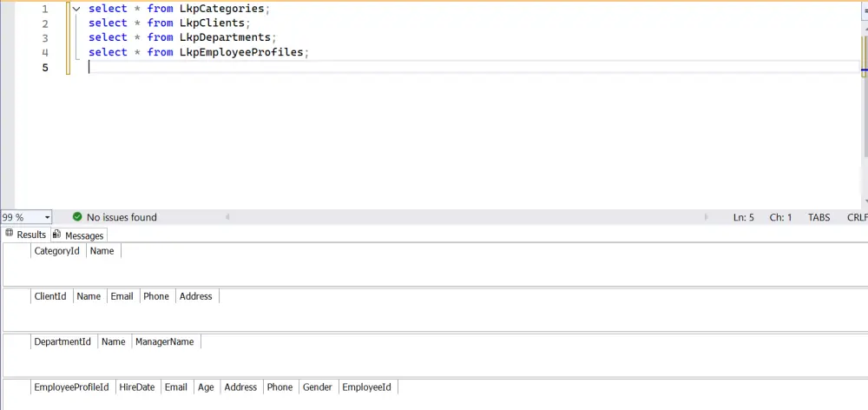Select the Email header in the clients grid
Viewport: 868px width, 410px height.
122,296
